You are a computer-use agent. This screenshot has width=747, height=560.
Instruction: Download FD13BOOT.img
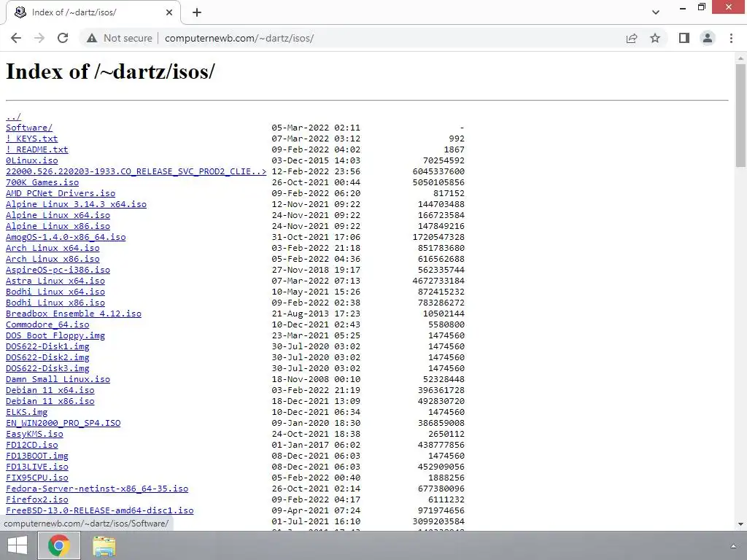pyautogui.click(x=36, y=456)
